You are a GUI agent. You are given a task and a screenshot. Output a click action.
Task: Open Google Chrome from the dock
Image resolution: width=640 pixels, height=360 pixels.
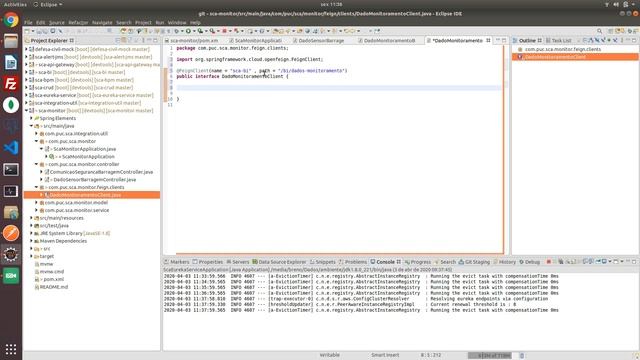(11, 20)
